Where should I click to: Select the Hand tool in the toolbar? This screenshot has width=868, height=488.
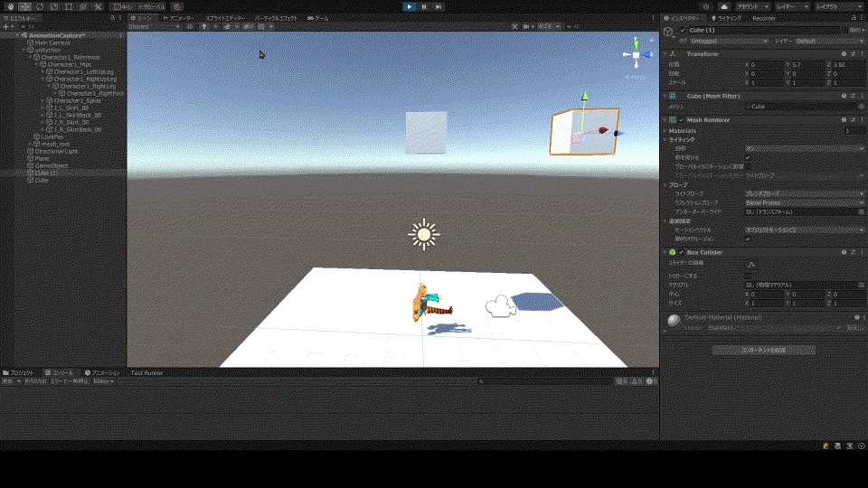click(11, 6)
